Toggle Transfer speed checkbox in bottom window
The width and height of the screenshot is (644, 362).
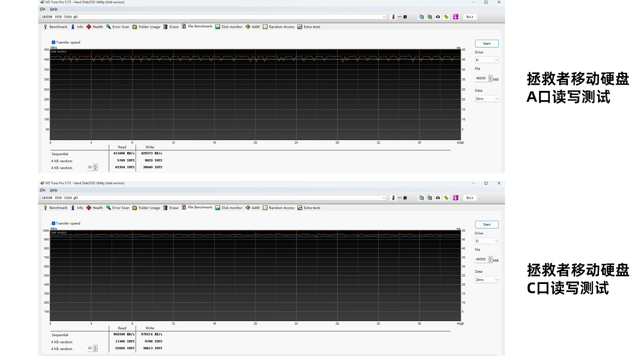pyautogui.click(x=54, y=223)
